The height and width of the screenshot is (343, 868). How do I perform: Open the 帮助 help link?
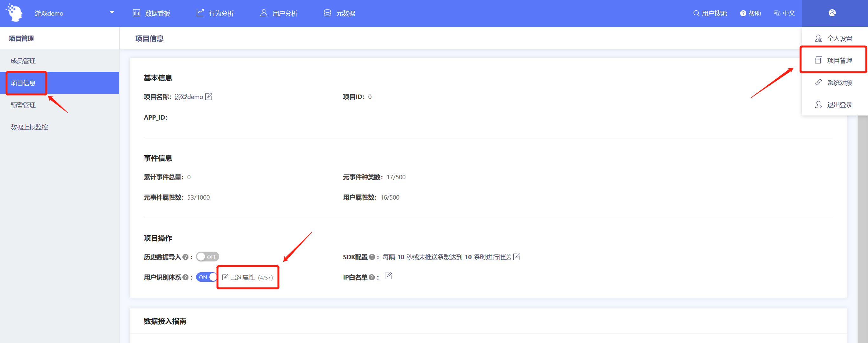point(750,13)
